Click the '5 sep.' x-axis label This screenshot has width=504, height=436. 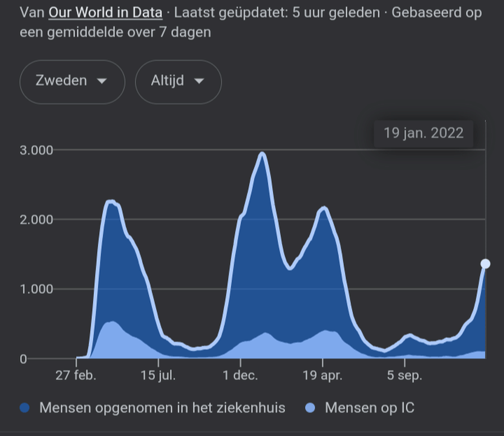(404, 376)
